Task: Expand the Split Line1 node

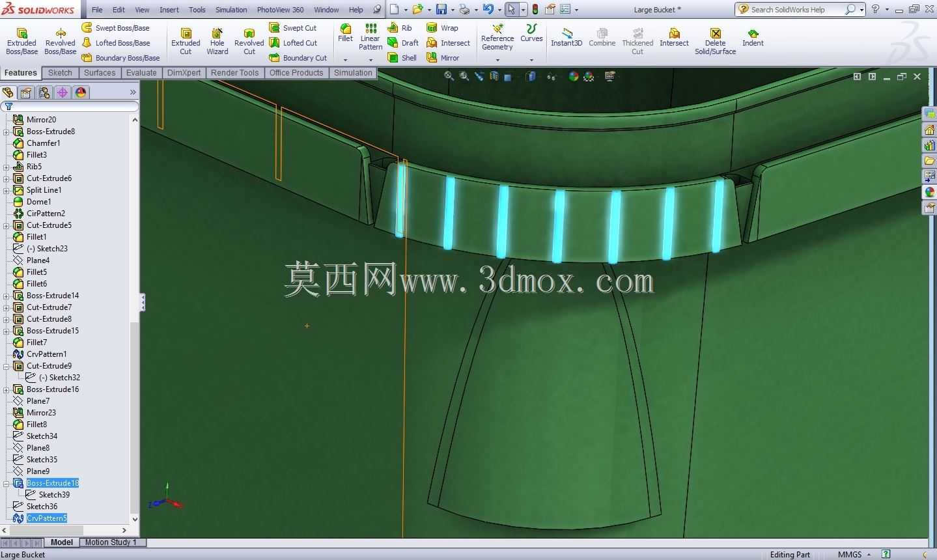Action: [7, 190]
